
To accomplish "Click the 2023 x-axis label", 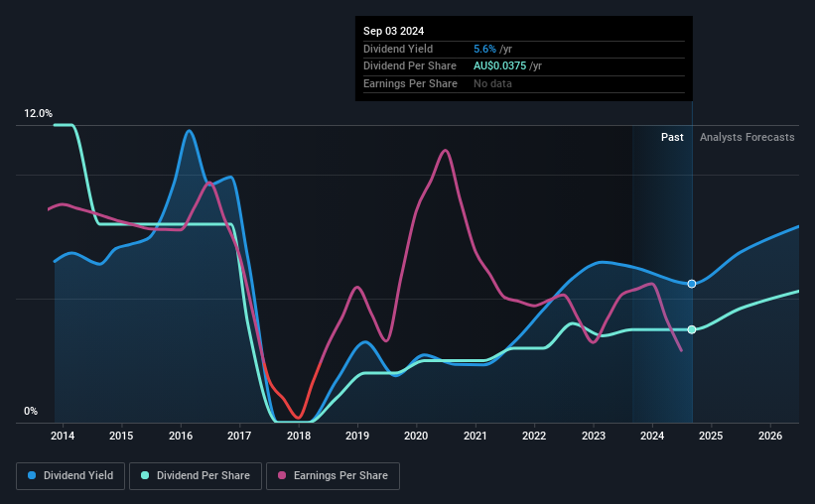I will (x=593, y=436).
